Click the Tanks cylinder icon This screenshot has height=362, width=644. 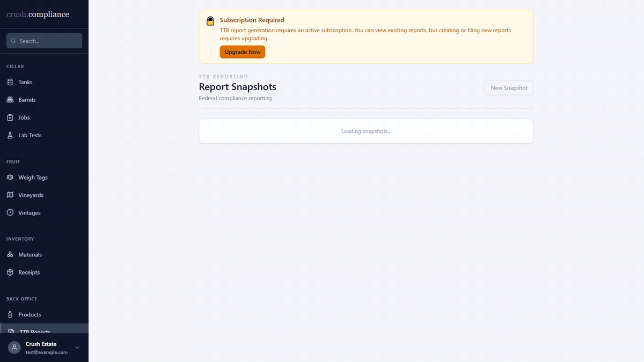click(10, 82)
